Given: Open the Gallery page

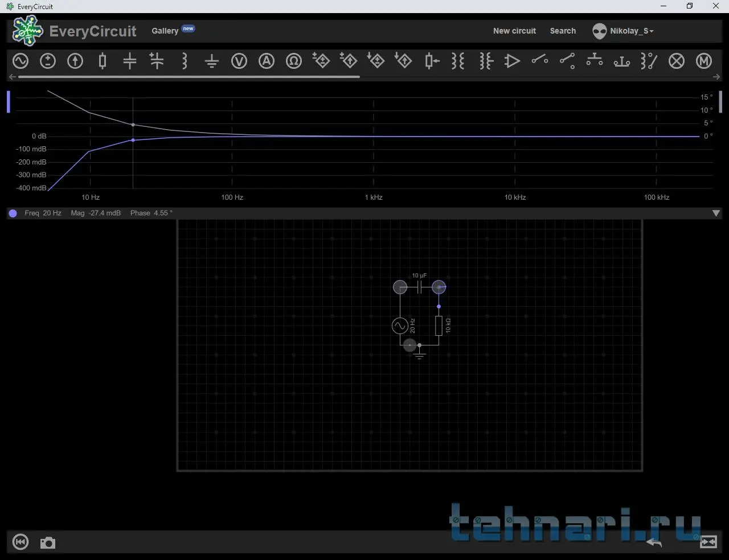Looking at the screenshot, I should coord(165,31).
